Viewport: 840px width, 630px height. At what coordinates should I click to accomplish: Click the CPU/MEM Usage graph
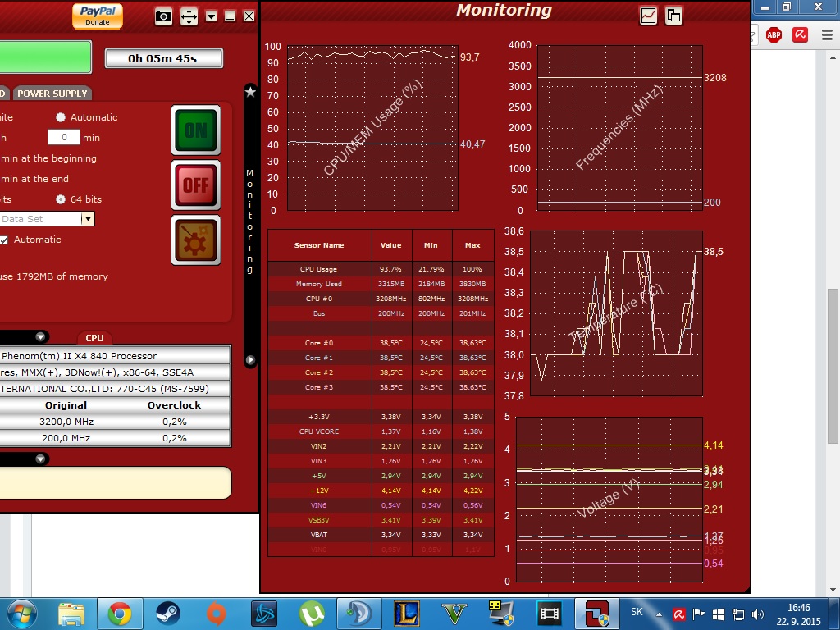[372, 128]
